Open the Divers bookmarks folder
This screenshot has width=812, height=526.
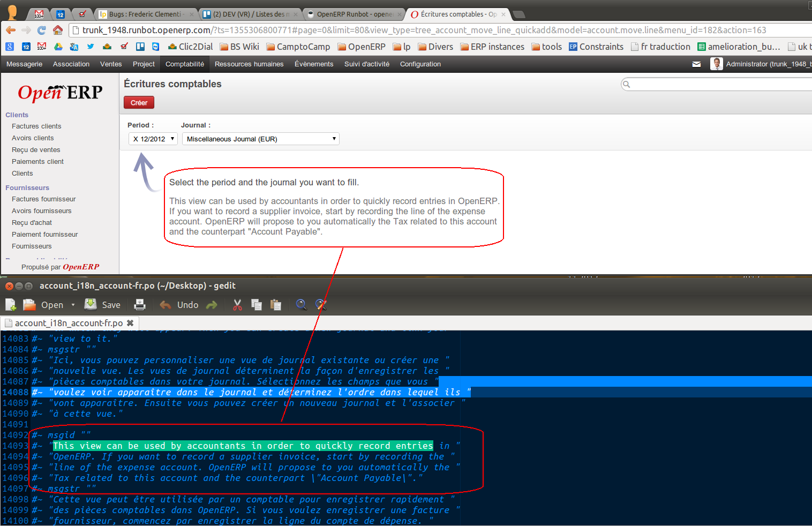[435, 47]
